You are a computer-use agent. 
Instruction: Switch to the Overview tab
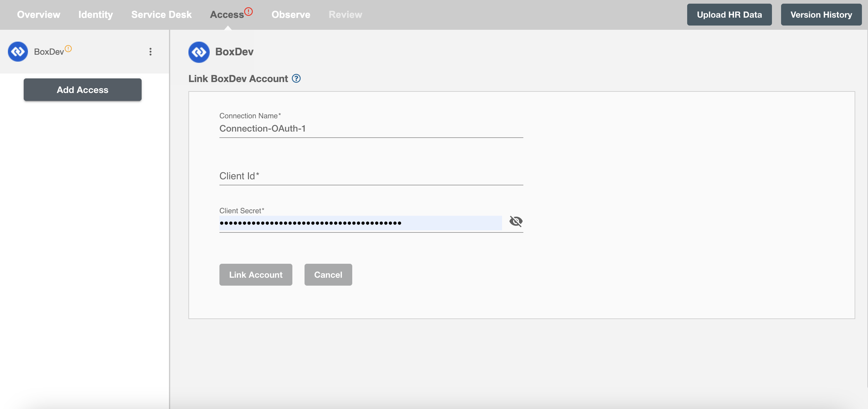[39, 15]
